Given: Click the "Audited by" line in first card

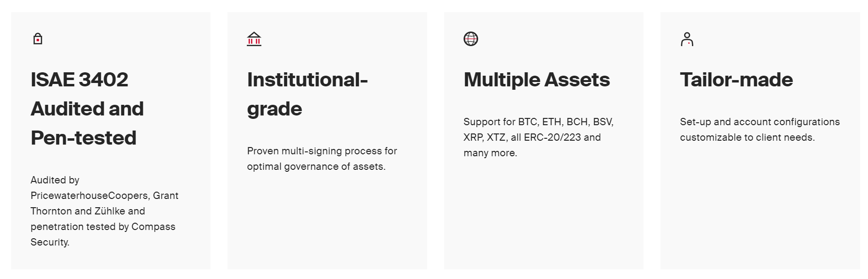Looking at the screenshot, I should [55, 180].
